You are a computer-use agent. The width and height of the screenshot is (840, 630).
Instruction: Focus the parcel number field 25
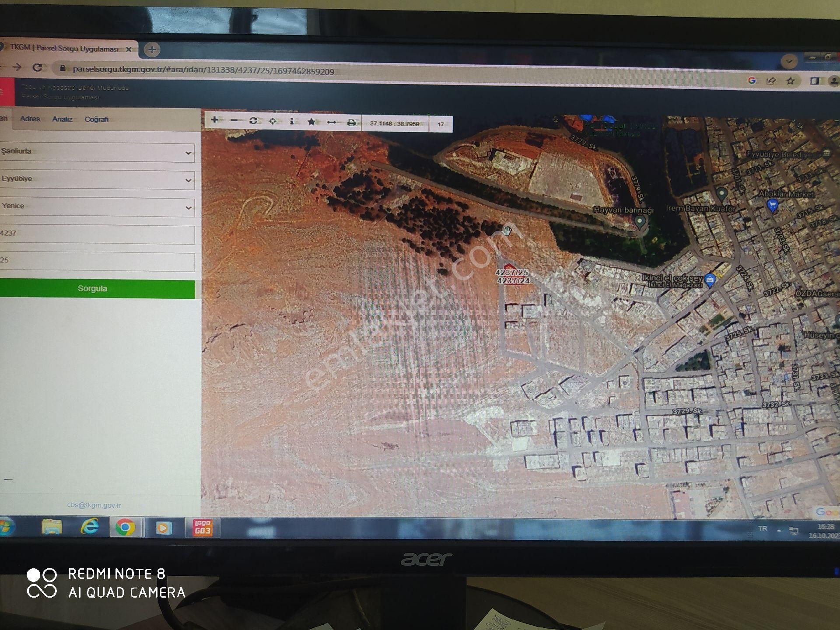[x=97, y=261]
